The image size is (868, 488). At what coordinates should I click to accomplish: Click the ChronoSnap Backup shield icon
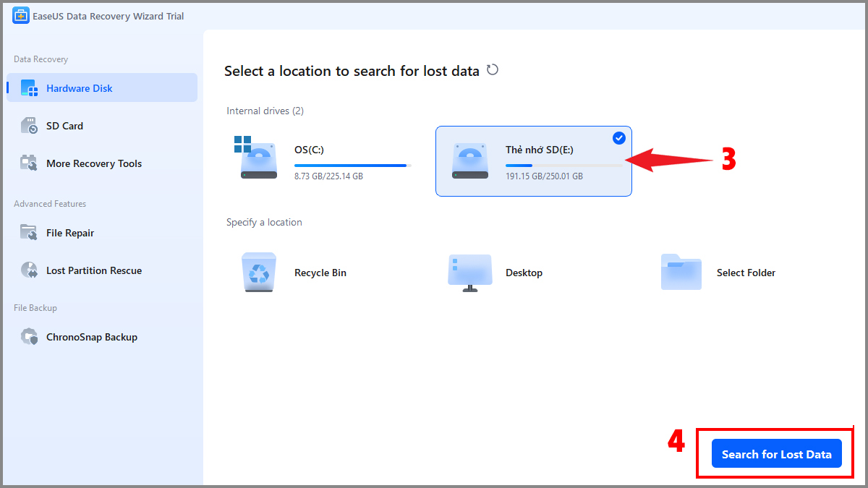pyautogui.click(x=29, y=337)
